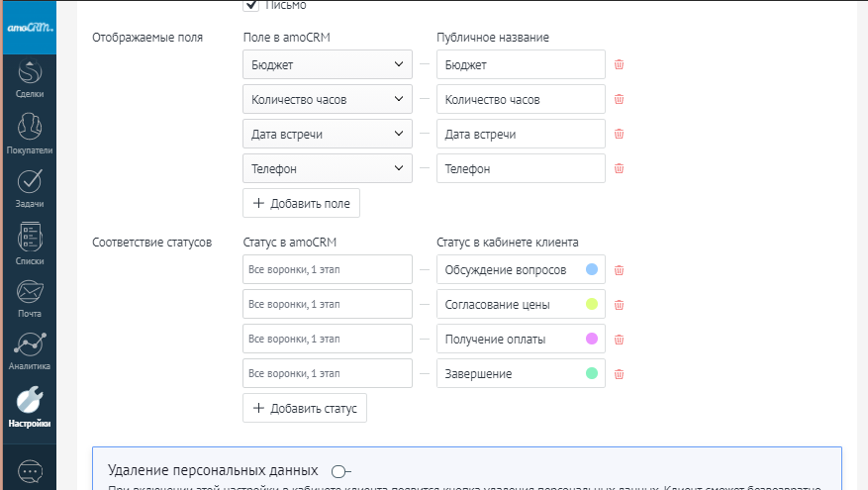This screenshot has width=868, height=490.
Task: Expand the Бюджет field dropdown
Action: [327, 65]
